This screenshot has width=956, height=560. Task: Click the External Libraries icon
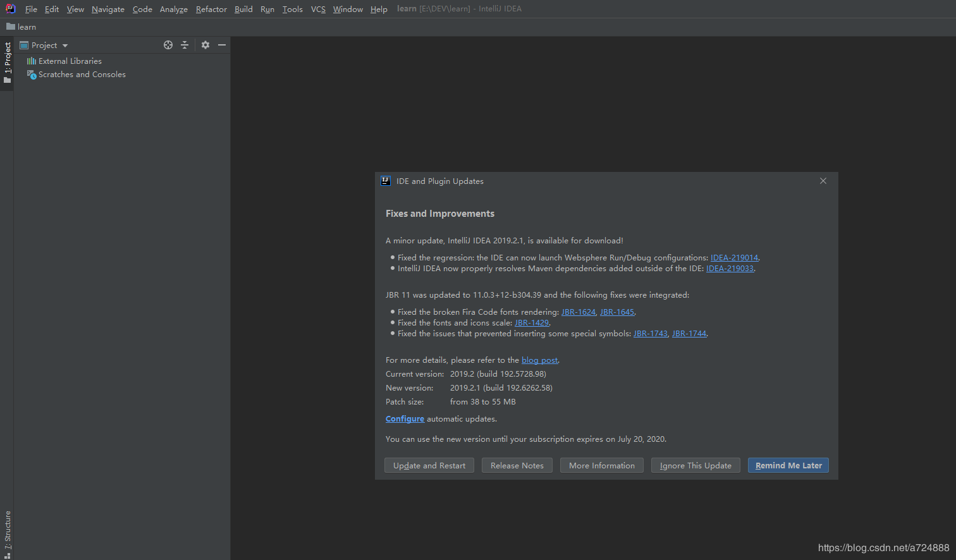point(32,61)
